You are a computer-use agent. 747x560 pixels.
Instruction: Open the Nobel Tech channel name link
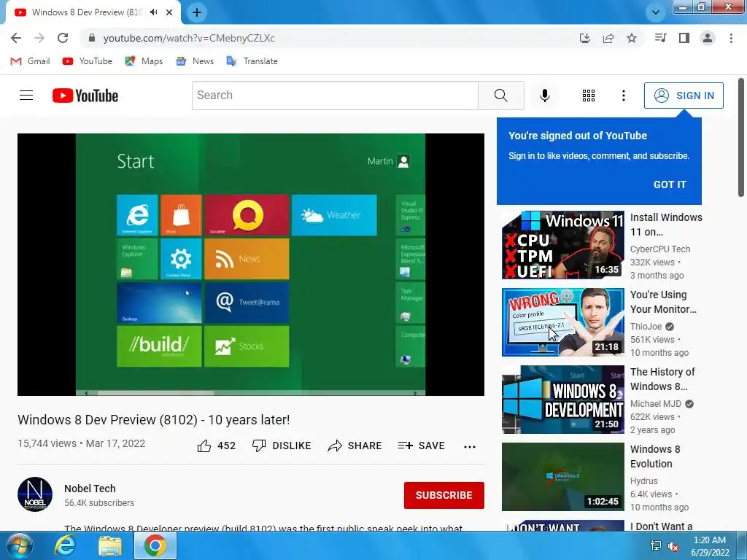tap(90, 489)
